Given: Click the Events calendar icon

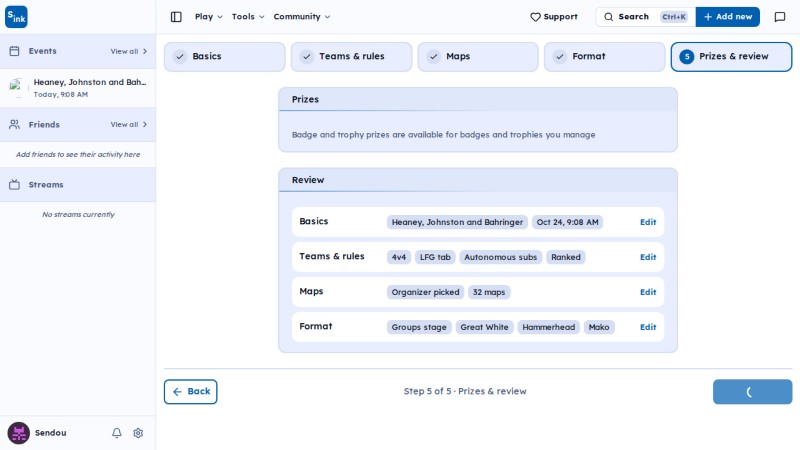Looking at the screenshot, I should tap(14, 51).
